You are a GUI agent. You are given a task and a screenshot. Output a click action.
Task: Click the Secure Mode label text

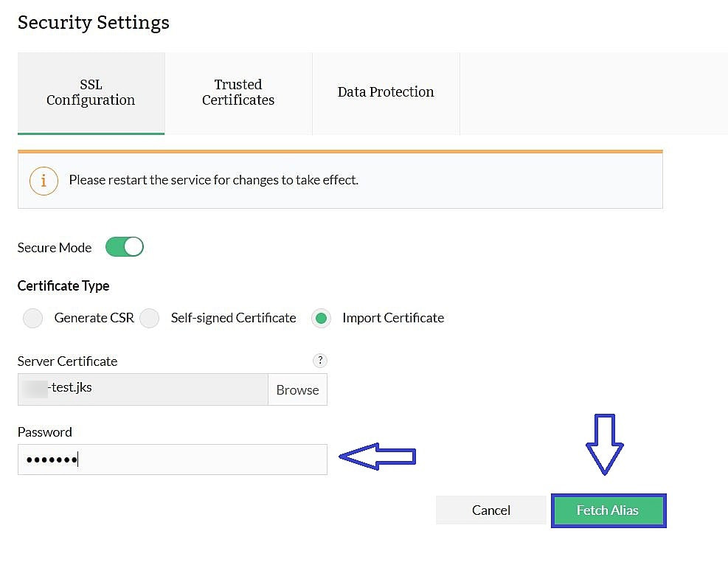click(x=55, y=248)
